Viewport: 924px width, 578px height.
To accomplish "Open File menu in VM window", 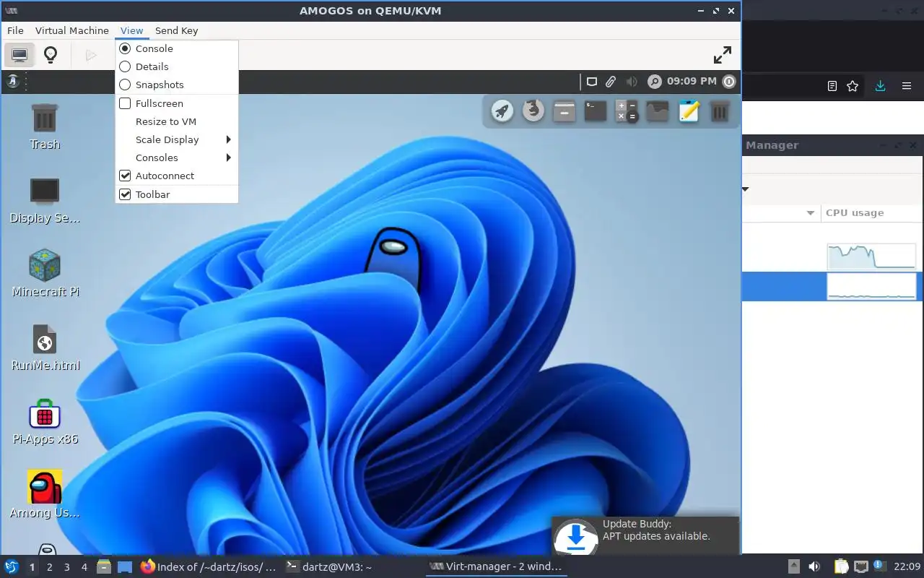I will pyautogui.click(x=15, y=30).
